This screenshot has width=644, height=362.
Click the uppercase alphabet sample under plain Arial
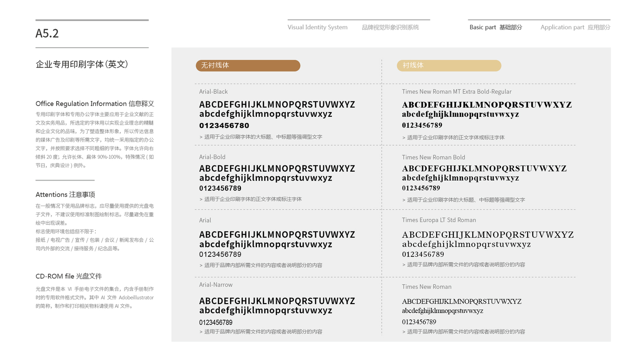click(277, 234)
